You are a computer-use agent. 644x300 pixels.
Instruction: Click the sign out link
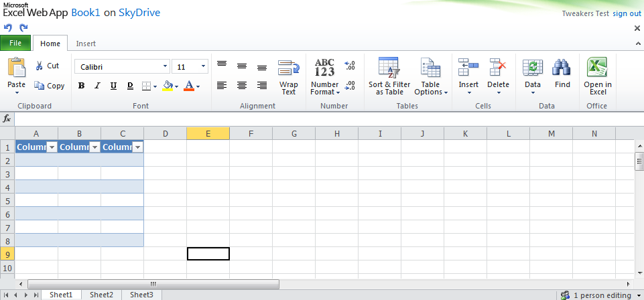(x=627, y=13)
